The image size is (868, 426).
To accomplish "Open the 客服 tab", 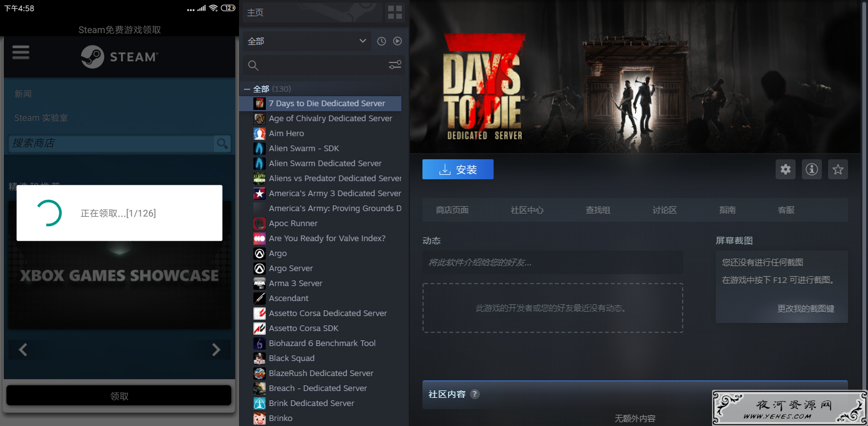I will 786,211.
